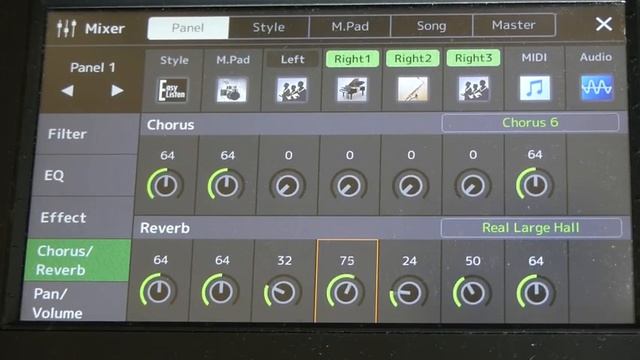The width and height of the screenshot is (640, 360).
Task: Adjust the MIDI reverb knob
Action: (x=536, y=293)
